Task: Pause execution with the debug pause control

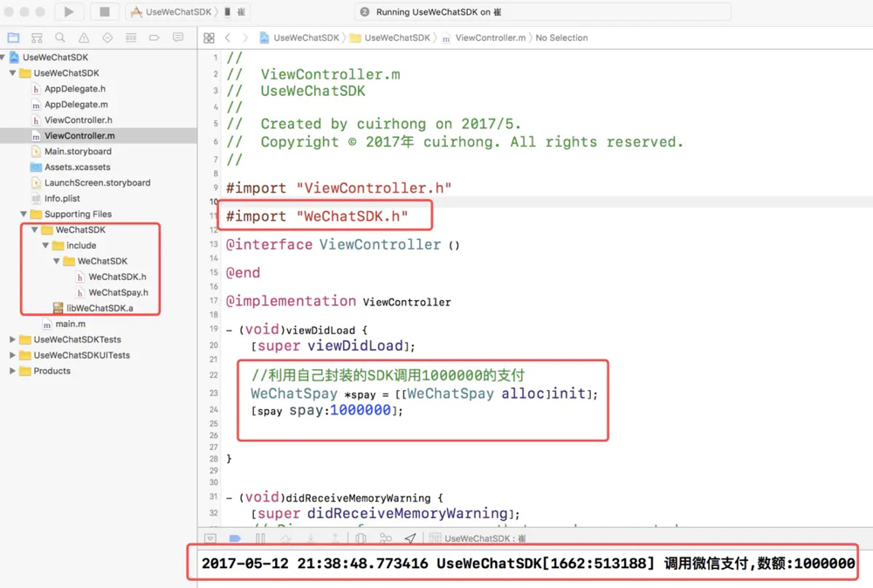Action: tap(262, 537)
